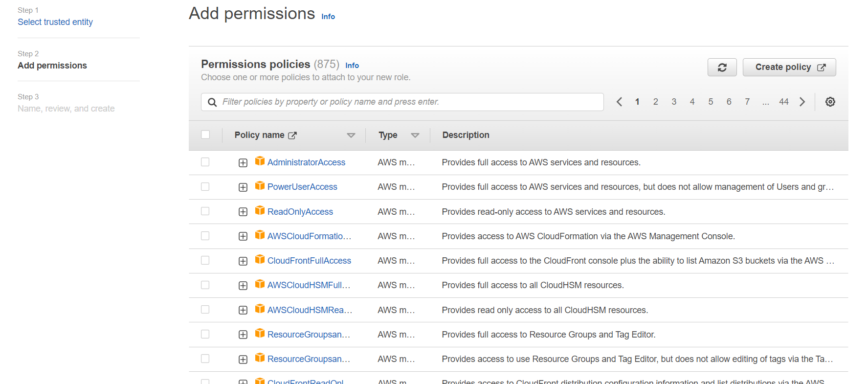Go to Step 1 Select trusted entity
Viewport: 868px width, 384px height.
point(55,22)
